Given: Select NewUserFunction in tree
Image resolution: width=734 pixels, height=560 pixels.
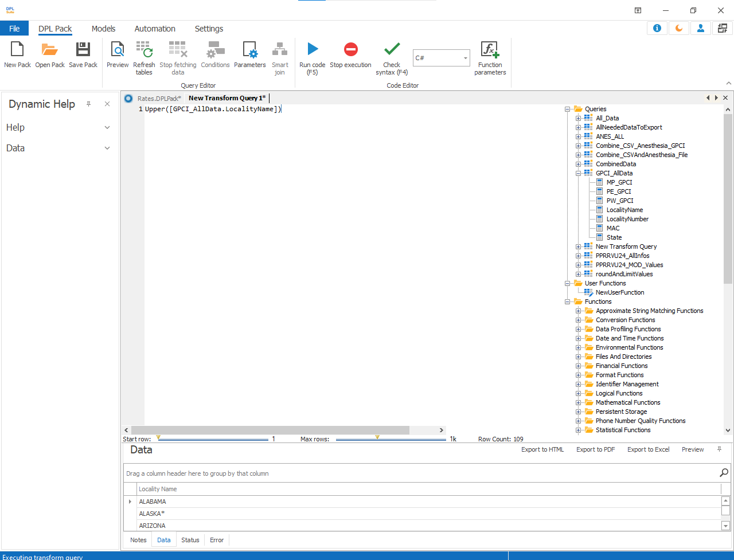Looking at the screenshot, I should [620, 292].
